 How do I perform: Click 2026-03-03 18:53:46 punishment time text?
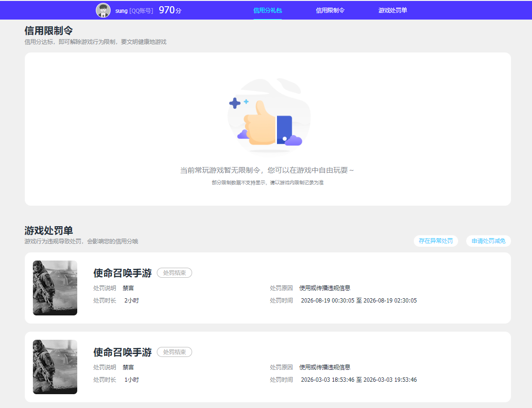point(358,379)
